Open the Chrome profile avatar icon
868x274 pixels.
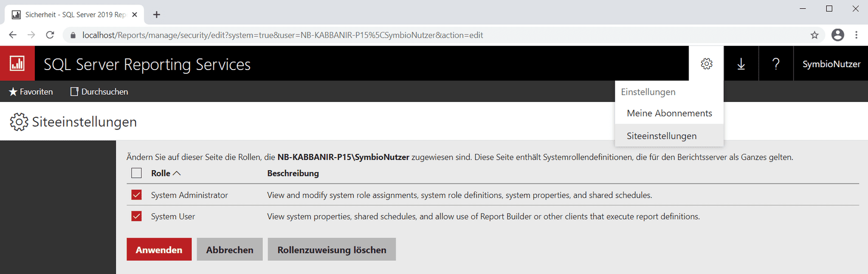point(837,35)
